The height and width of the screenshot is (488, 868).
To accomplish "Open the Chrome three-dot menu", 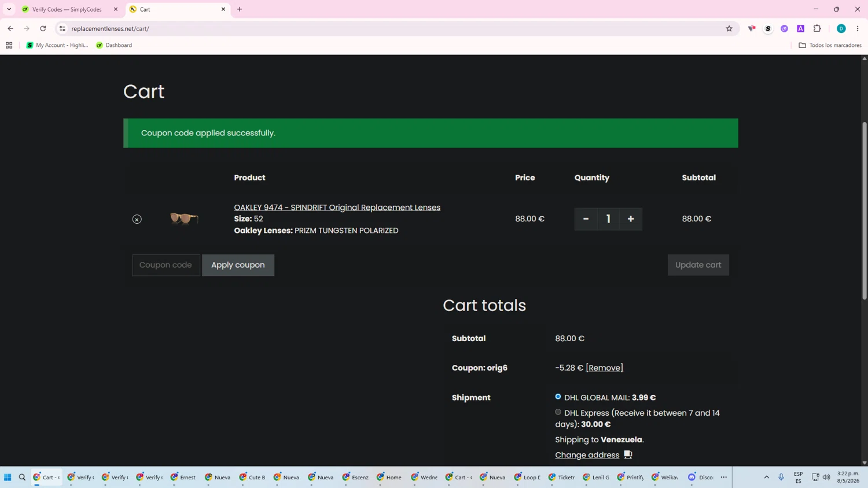I will tap(858, 28).
